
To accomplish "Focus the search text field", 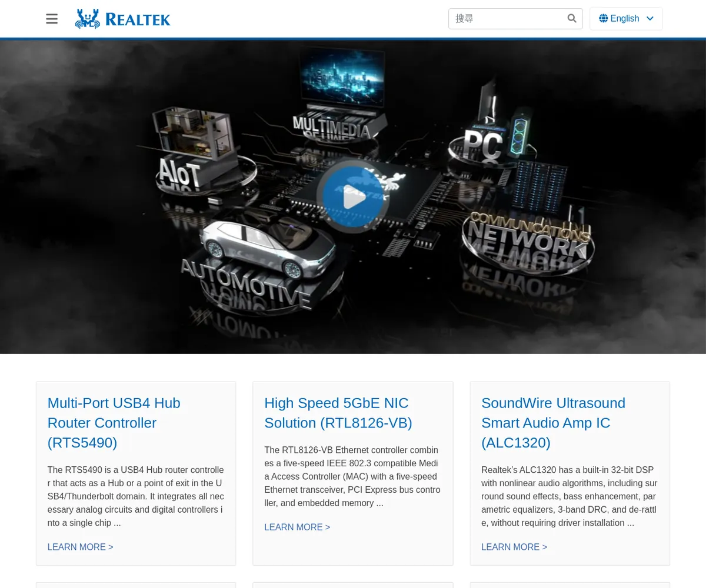I will 506,19.
